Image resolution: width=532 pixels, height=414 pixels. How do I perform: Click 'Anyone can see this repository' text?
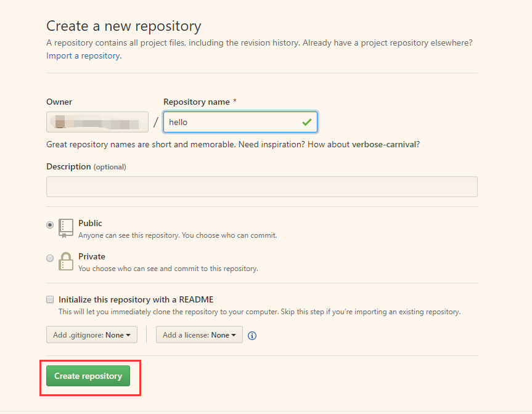coord(178,235)
